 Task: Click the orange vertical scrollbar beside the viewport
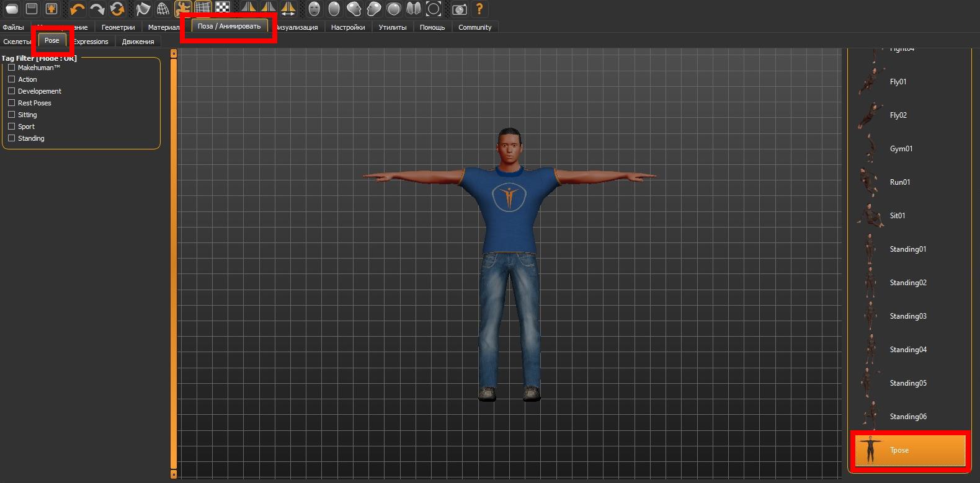(x=174, y=264)
